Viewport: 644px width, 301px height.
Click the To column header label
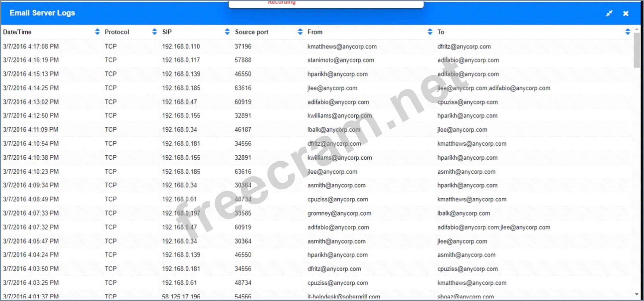pyautogui.click(x=440, y=32)
